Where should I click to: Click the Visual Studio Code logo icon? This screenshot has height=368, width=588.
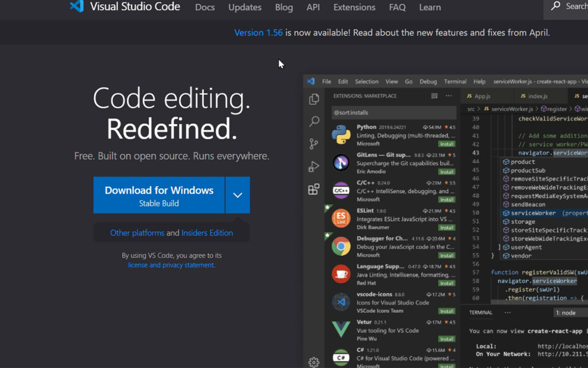coord(76,7)
